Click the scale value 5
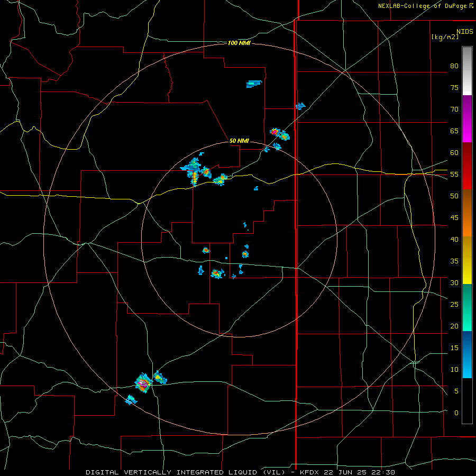The height and width of the screenshot is (476, 476). (x=456, y=391)
